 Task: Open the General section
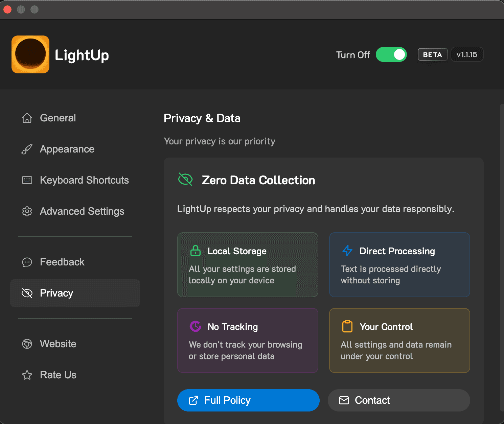[58, 118]
